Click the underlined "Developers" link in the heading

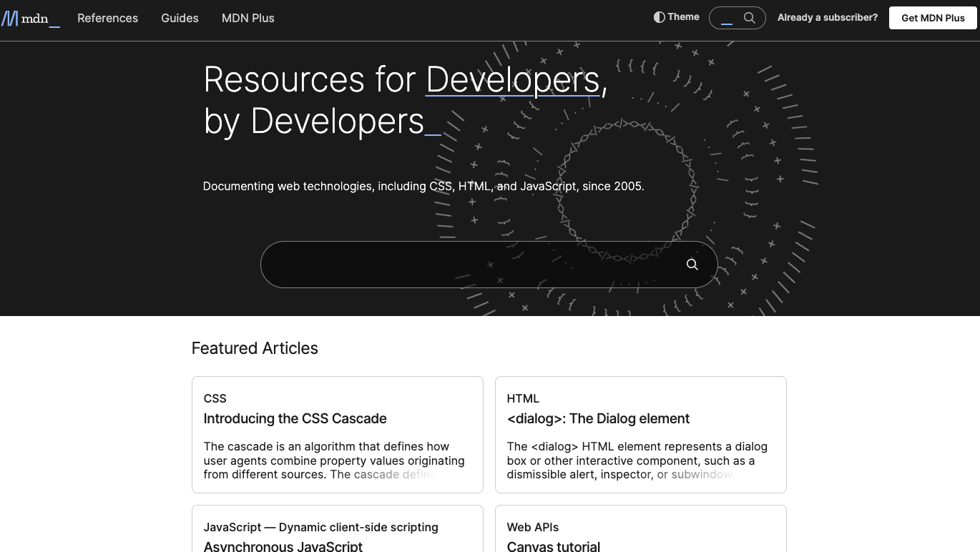point(512,79)
